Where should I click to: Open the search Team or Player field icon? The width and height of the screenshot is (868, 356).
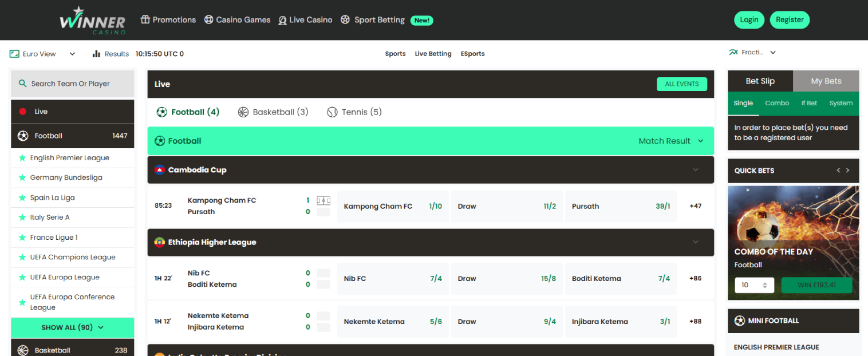click(x=23, y=84)
